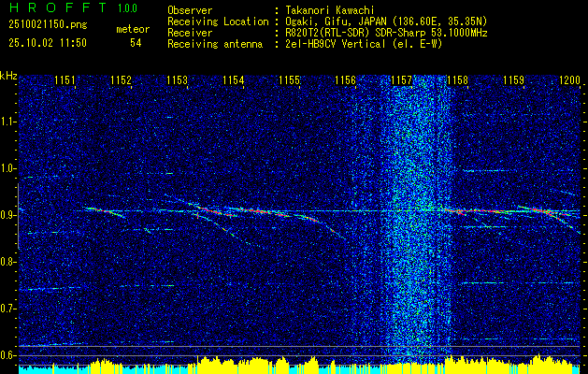Click the 1159 time axis marker

(x=514, y=80)
